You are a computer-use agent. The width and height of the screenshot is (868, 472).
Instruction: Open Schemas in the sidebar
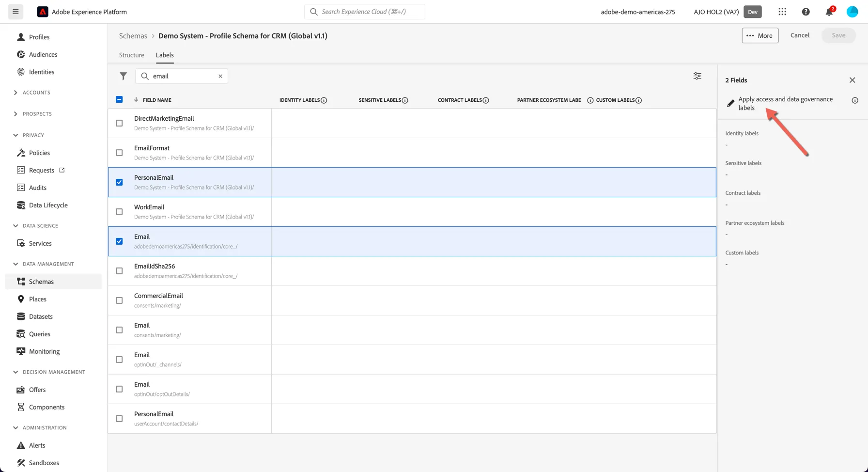[53, 282]
